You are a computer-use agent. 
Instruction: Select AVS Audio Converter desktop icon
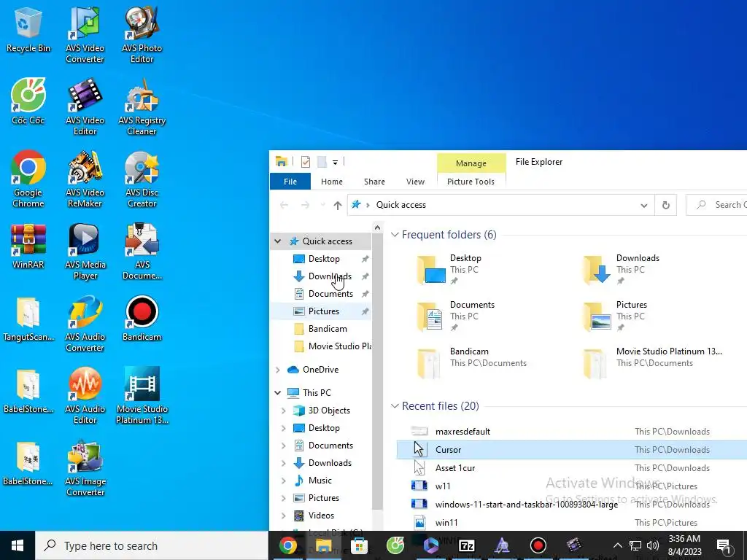point(85,324)
